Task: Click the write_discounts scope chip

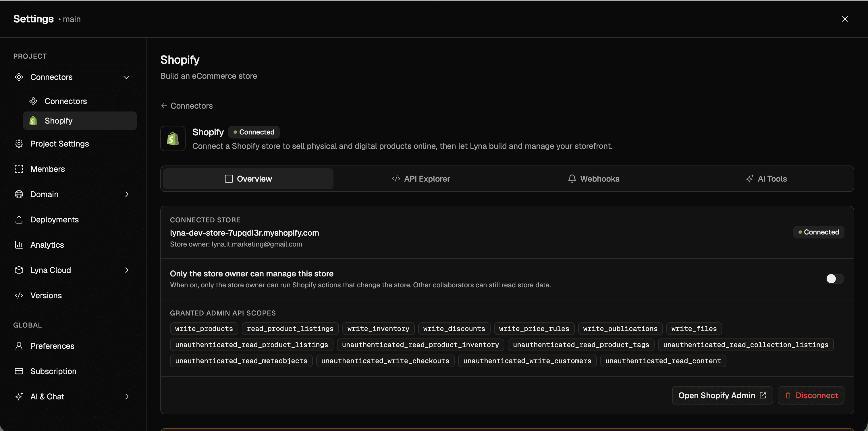Action: (x=454, y=328)
